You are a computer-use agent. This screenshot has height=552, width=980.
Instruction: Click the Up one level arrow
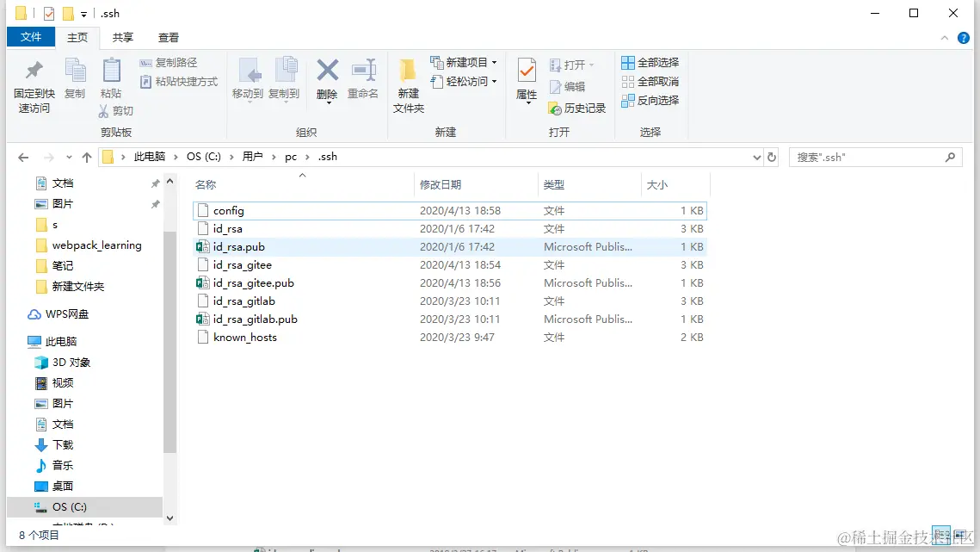(87, 157)
